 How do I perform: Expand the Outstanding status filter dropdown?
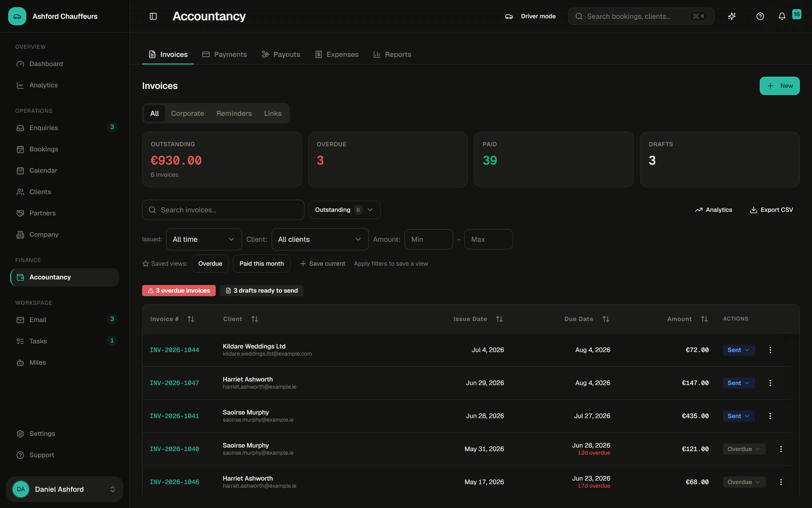click(x=344, y=210)
